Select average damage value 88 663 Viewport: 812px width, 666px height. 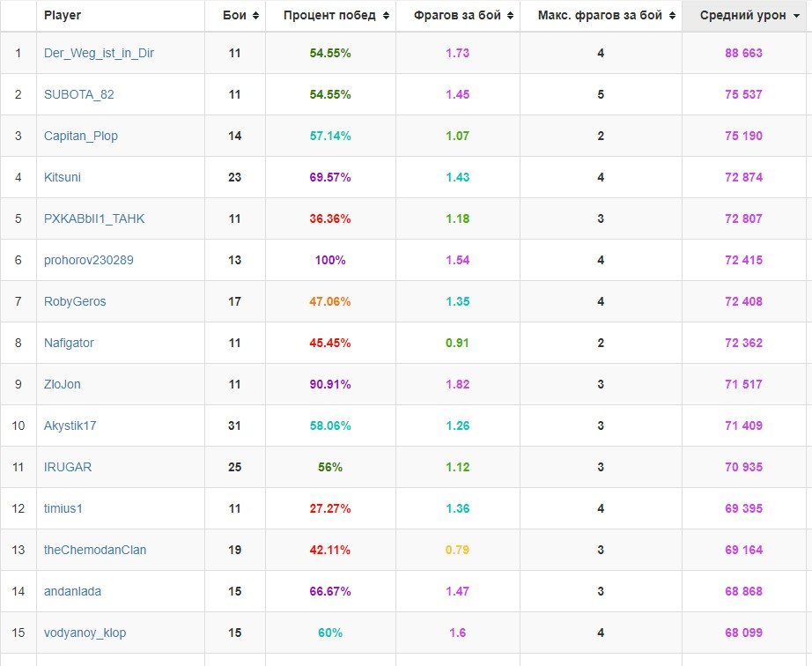(743, 54)
